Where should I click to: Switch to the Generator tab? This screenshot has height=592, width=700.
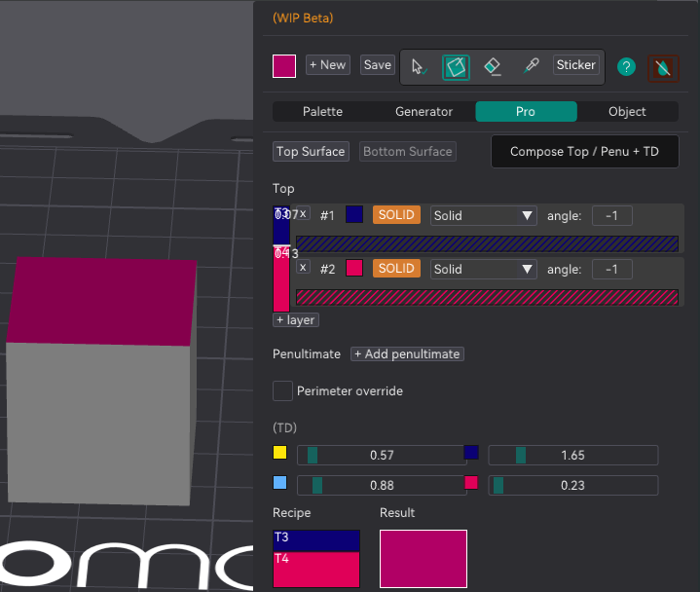pyautogui.click(x=424, y=112)
